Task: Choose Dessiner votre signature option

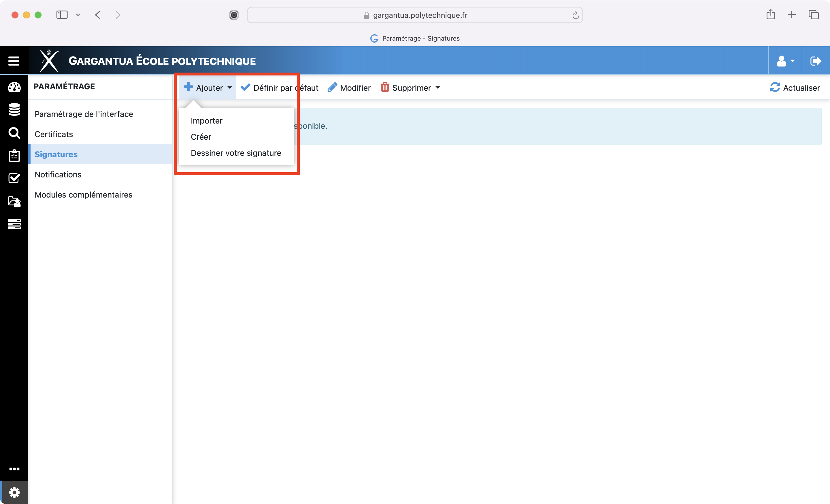Action: pyautogui.click(x=236, y=153)
